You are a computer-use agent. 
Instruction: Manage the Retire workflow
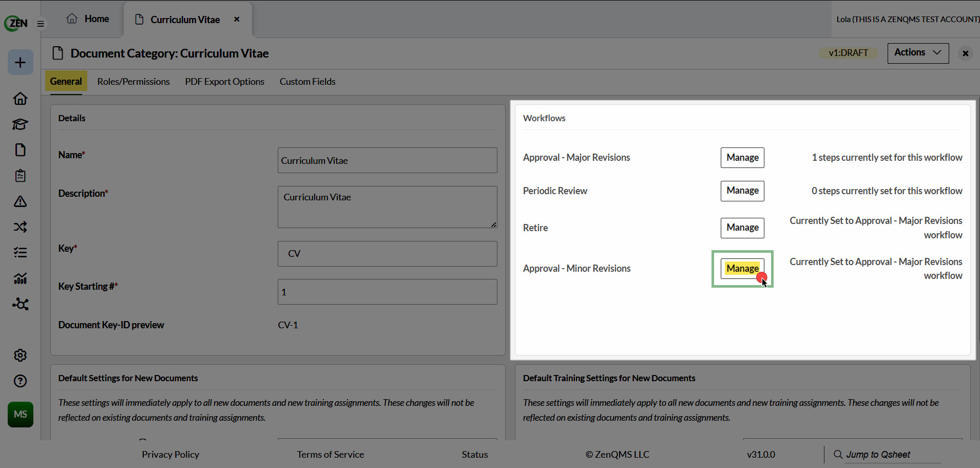click(742, 228)
